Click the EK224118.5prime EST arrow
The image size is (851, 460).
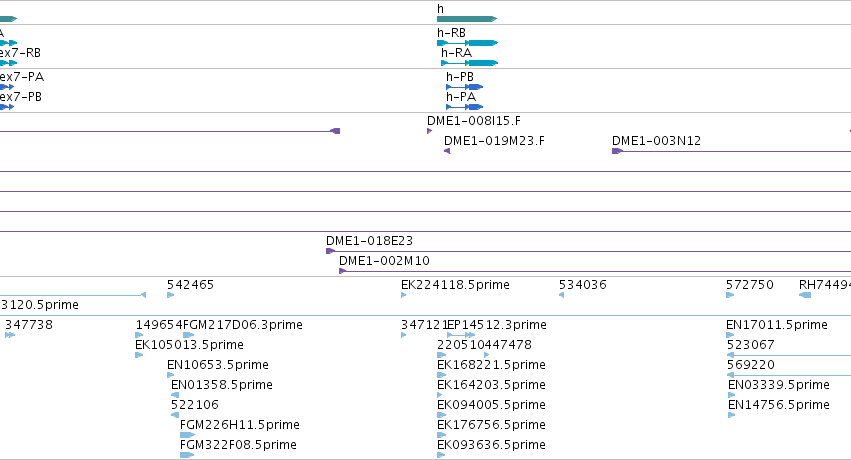click(404, 295)
